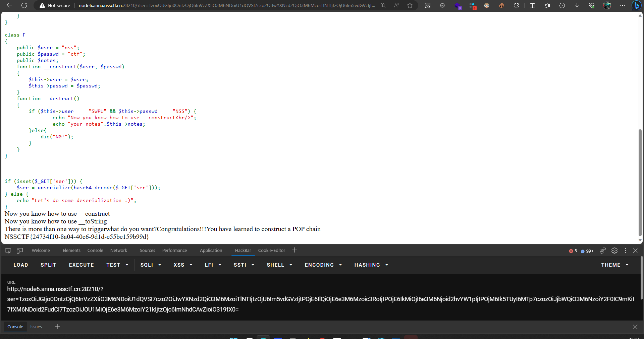Switch to the Application tab
This screenshot has width=644, height=339.
211,251
